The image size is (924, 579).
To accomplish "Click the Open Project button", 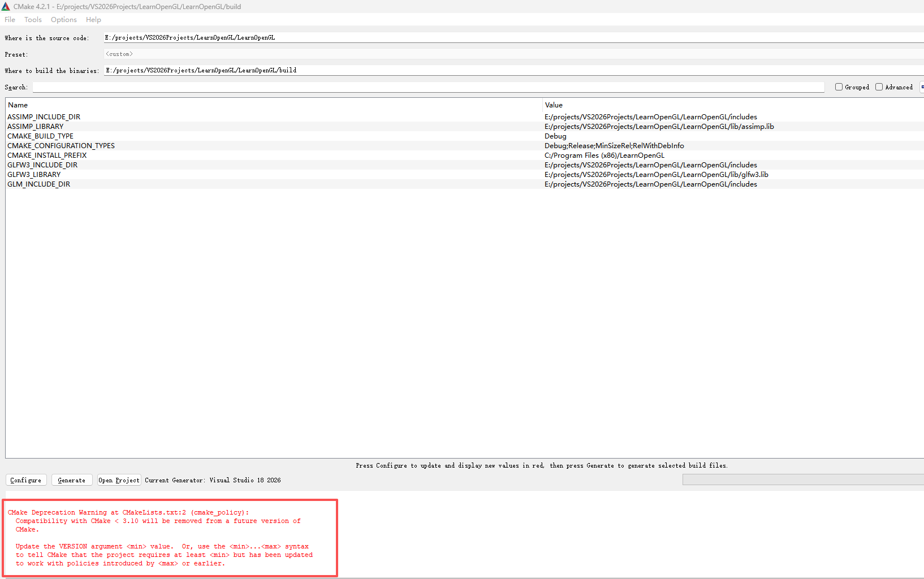I will 119,480.
